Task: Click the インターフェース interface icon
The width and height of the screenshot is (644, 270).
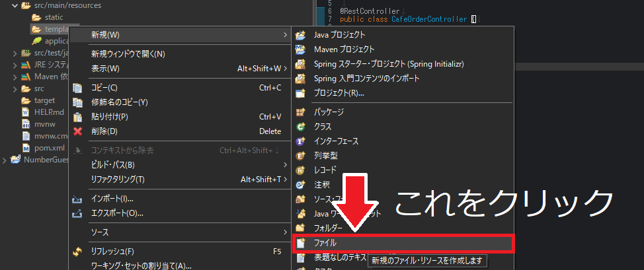Action: (x=301, y=141)
